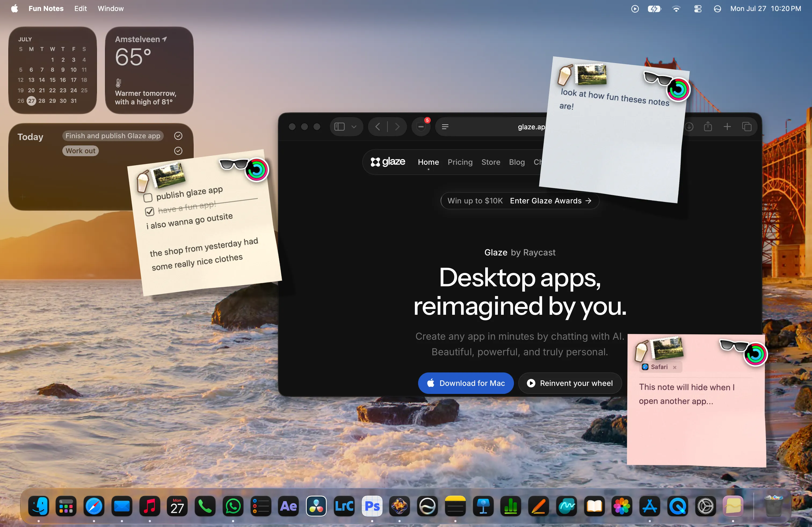Go back in Safari
The image size is (812, 527).
[378, 127]
